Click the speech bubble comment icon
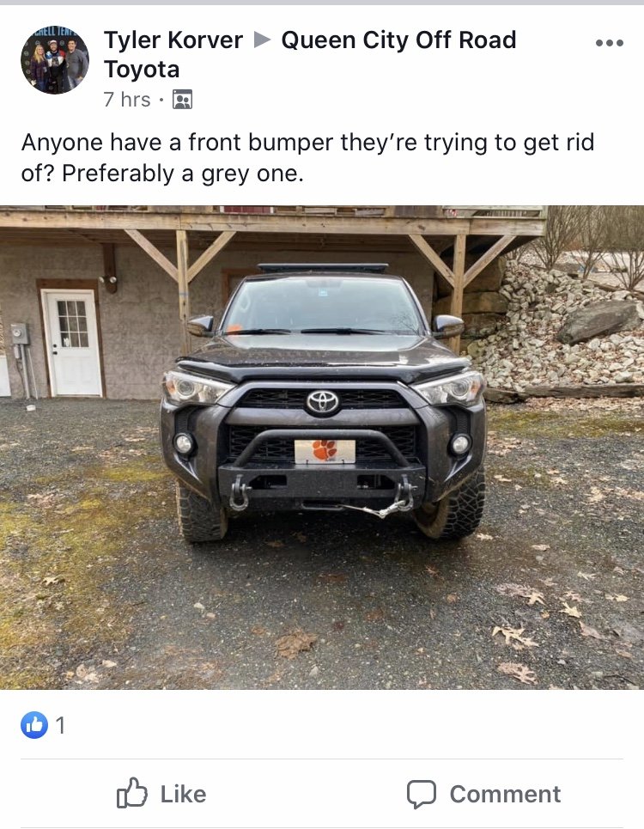 pos(421,794)
